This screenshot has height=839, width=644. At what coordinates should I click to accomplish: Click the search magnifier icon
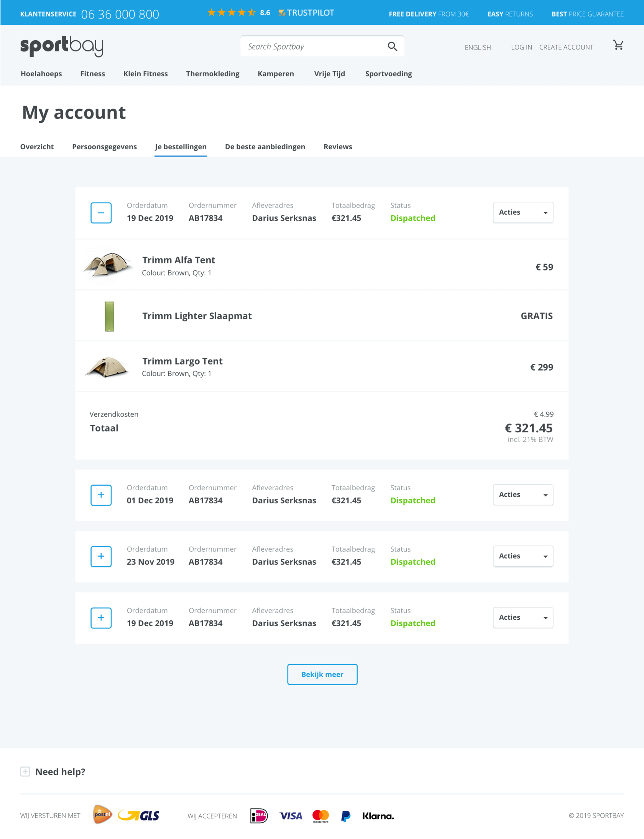point(392,46)
